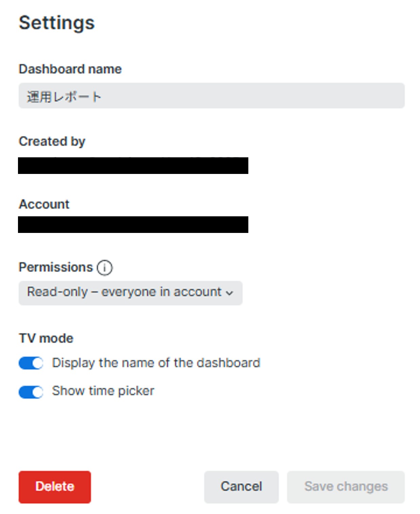Viewport: 420px width, 514px height.
Task: Click the Permissions info icon
Action: point(104,268)
